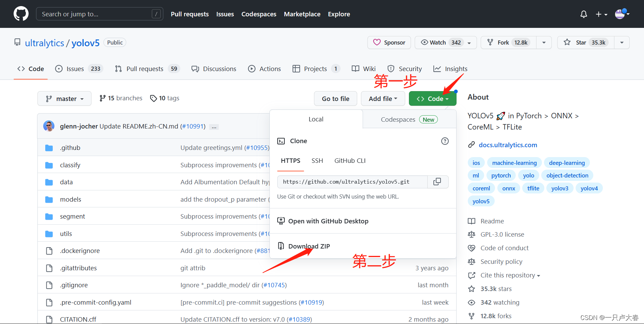Image resolution: width=644 pixels, height=324 pixels.
Task: Click the pytorch topic tag
Action: coord(501,175)
